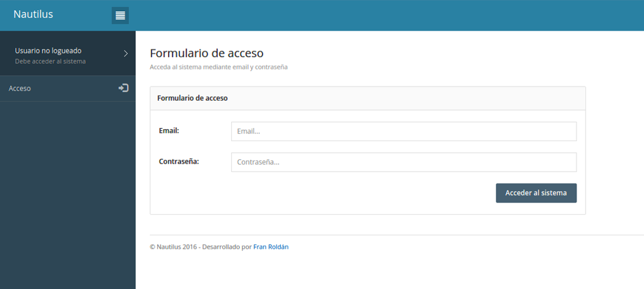The height and width of the screenshot is (289, 644).
Task: Open the Fran Roldán footer link
Action: pyautogui.click(x=270, y=247)
